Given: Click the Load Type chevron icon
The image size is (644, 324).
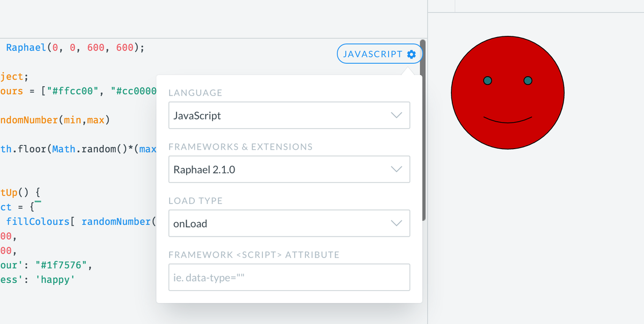Looking at the screenshot, I should pyautogui.click(x=397, y=223).
